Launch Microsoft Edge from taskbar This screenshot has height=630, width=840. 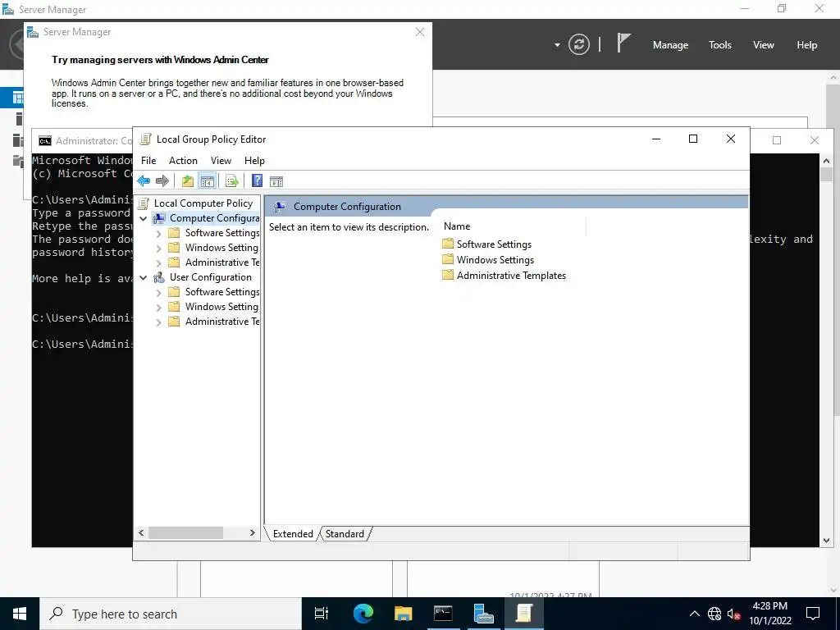[x=363, y=614]
